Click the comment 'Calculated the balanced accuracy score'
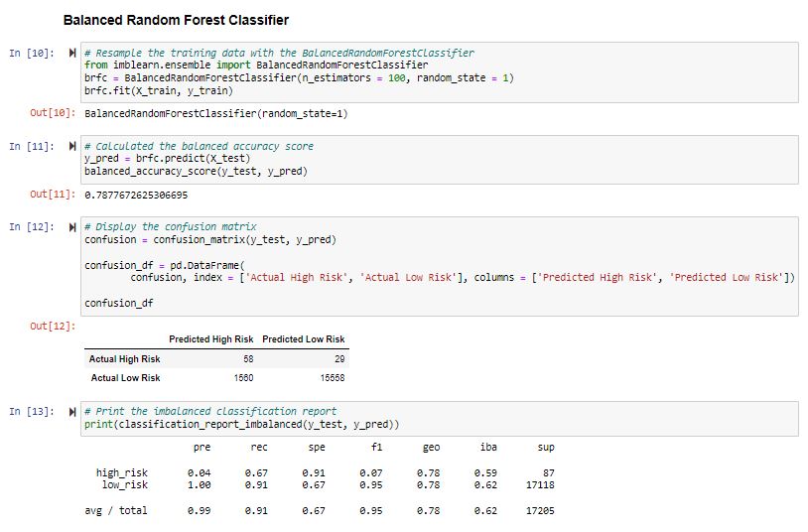 (199, 147)
